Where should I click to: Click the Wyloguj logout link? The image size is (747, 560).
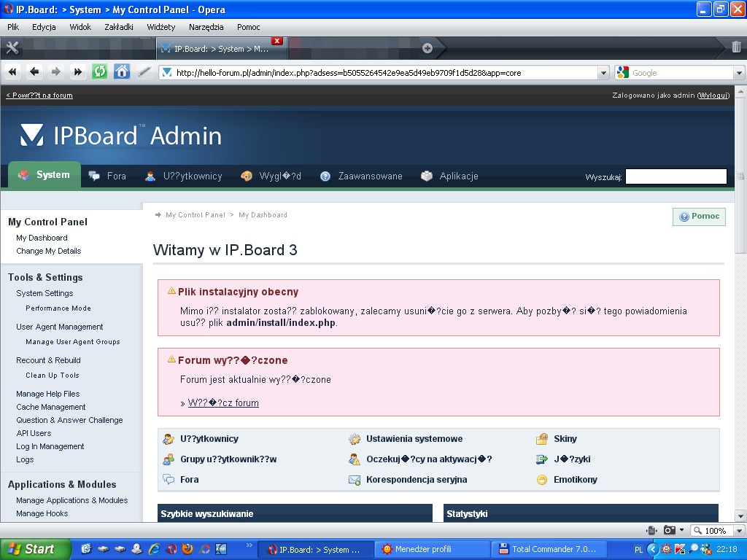pos(713,96)
